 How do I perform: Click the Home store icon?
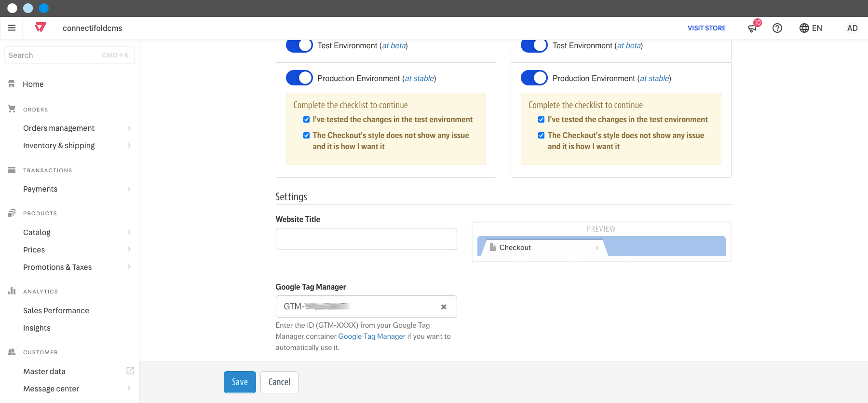coord(12,84)
